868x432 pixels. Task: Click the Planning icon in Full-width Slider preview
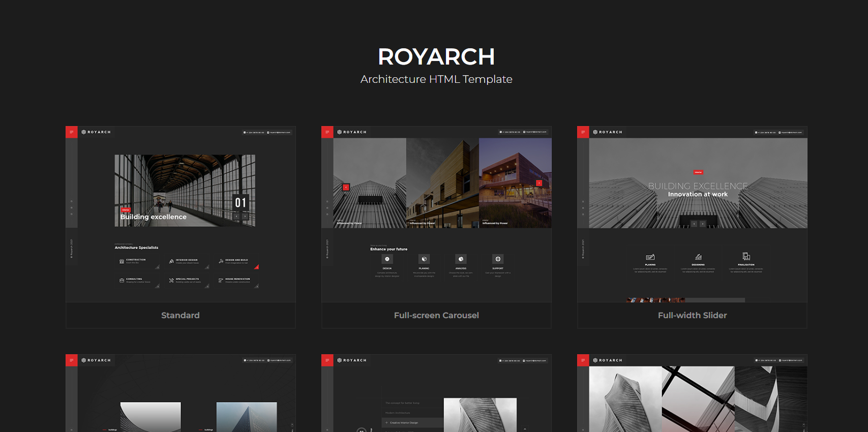tap(650, 257)
